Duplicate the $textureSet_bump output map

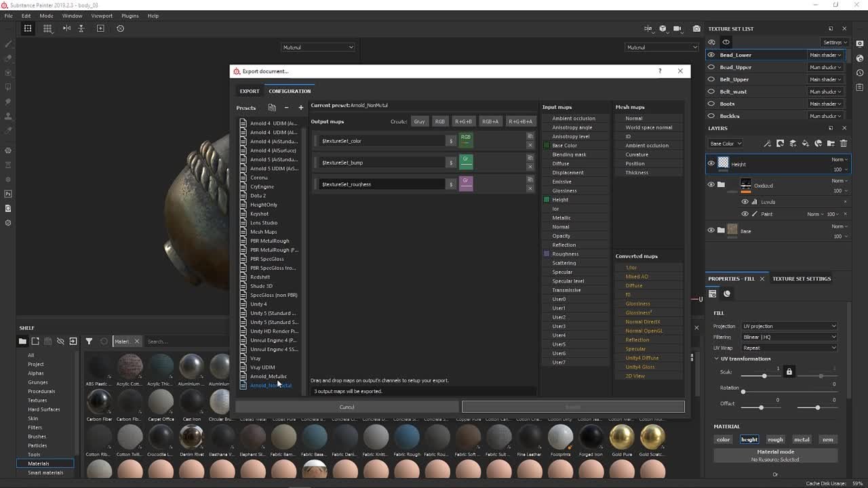click(x=530, y=158)
